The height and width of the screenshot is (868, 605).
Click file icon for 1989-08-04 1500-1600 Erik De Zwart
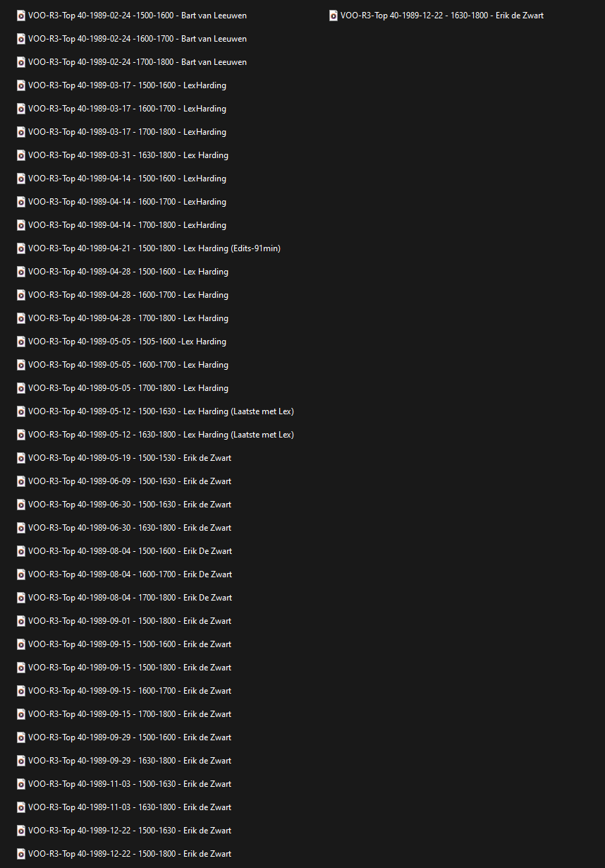click(21, 551)
